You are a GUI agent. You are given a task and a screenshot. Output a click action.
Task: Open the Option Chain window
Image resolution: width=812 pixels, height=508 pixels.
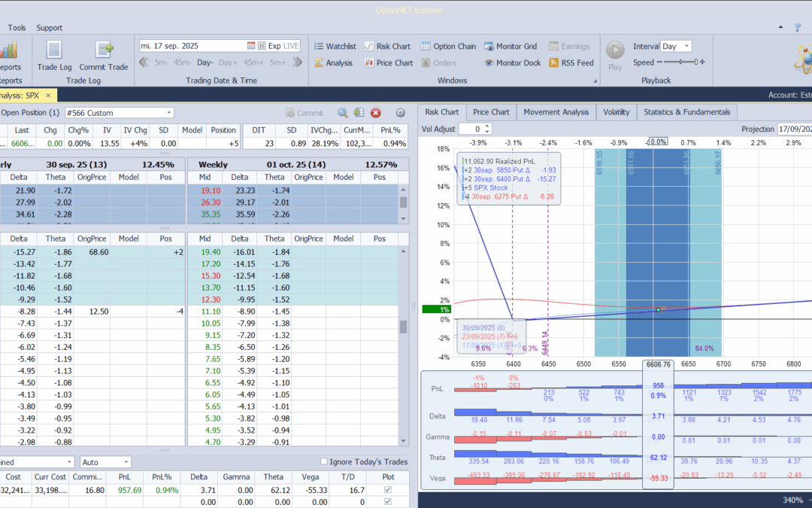(448, 46)
